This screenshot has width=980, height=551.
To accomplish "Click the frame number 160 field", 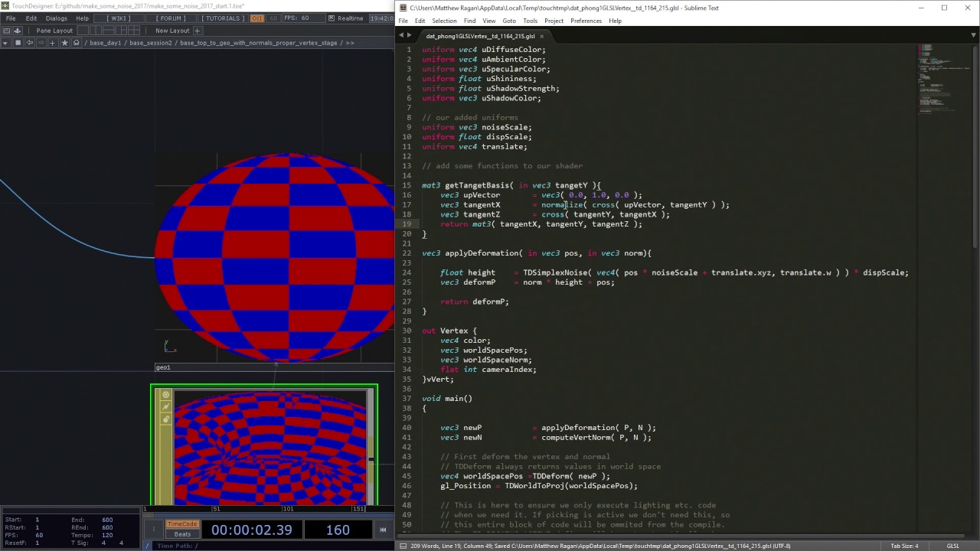I will pyautogui.click(x=338, y=530).
